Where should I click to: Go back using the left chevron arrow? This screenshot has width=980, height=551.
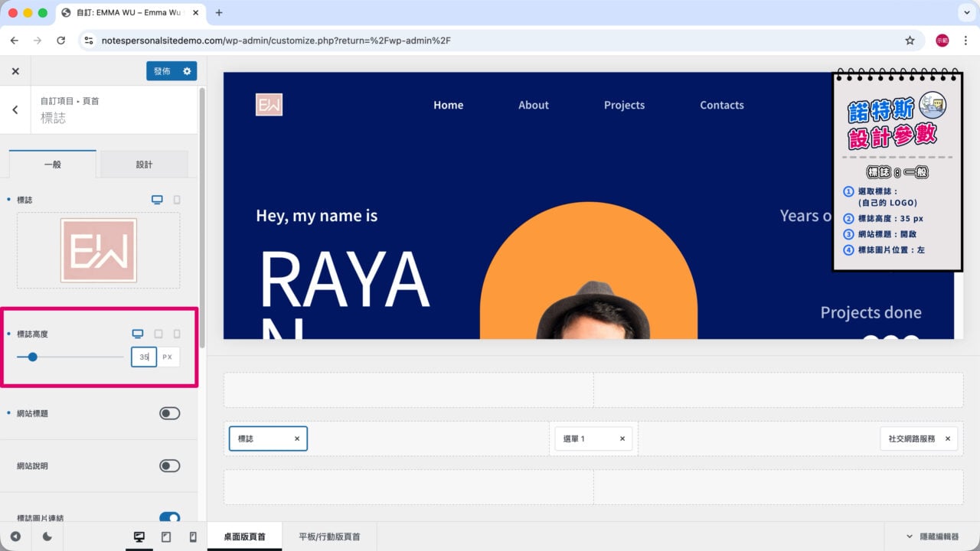point(15,109)
